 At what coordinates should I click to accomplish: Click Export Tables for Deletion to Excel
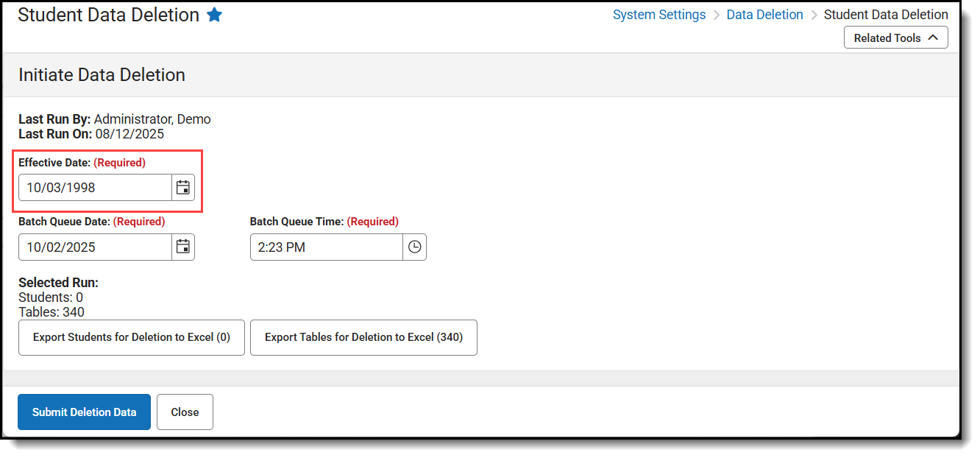coord(363,337)
